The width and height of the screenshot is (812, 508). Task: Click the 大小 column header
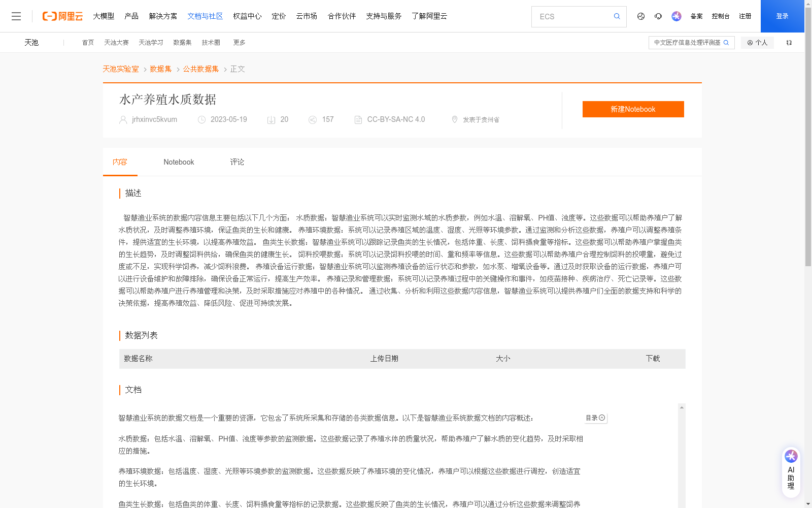(x=503, y=359)
